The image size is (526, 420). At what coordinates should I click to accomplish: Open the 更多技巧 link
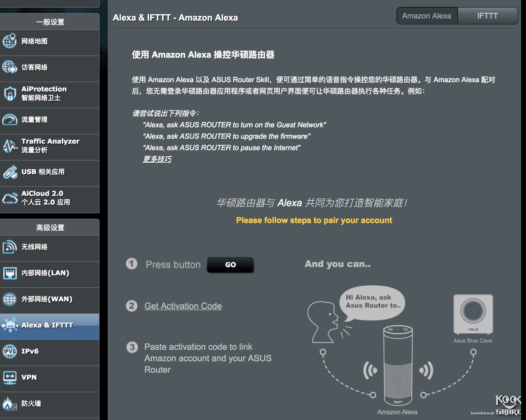coord(157,159)
